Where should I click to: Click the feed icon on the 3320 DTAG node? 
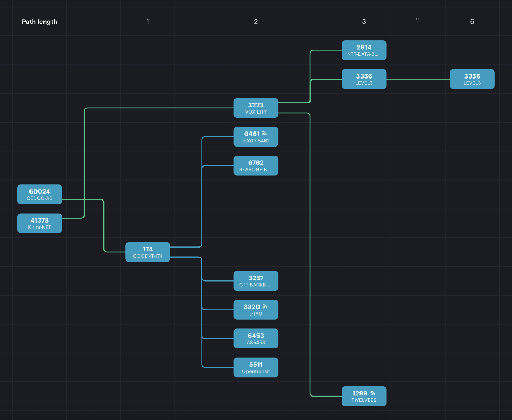[x=265, y=306]
